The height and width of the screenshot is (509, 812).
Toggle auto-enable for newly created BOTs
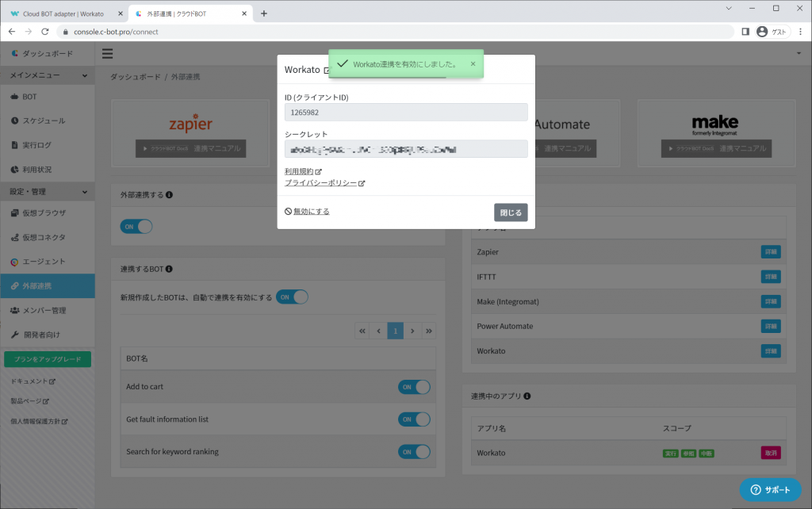[292, 297]
